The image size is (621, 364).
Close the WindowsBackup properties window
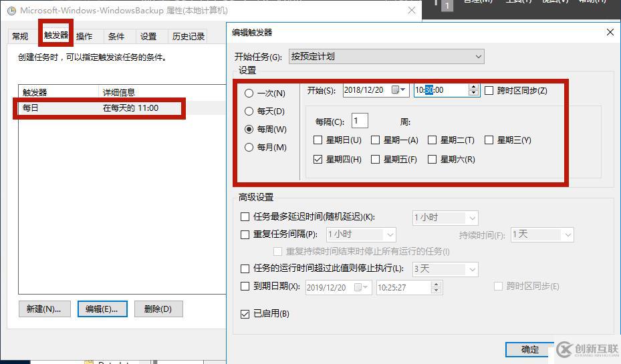(412, 10)
